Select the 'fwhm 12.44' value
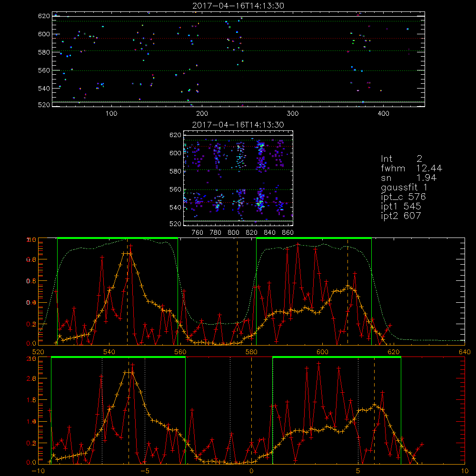This screenshot has height=476, width=476. pyautogui.click(x=411, y=168)
